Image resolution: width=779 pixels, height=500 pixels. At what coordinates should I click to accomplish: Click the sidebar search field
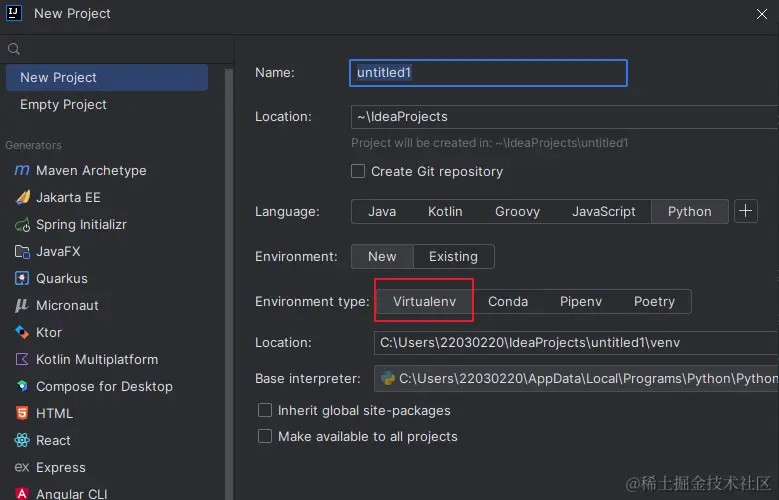tap(117, 49)
